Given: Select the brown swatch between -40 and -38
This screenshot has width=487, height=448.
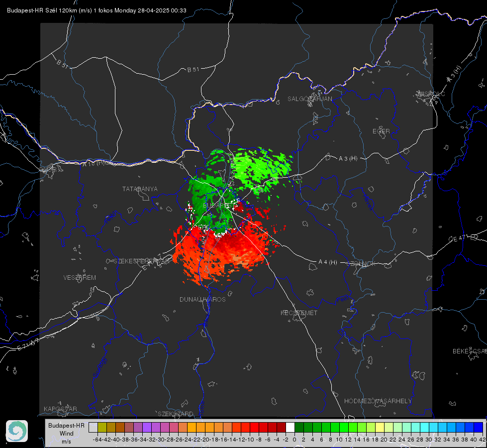Looking at the screenshot, I should [120, 427].
